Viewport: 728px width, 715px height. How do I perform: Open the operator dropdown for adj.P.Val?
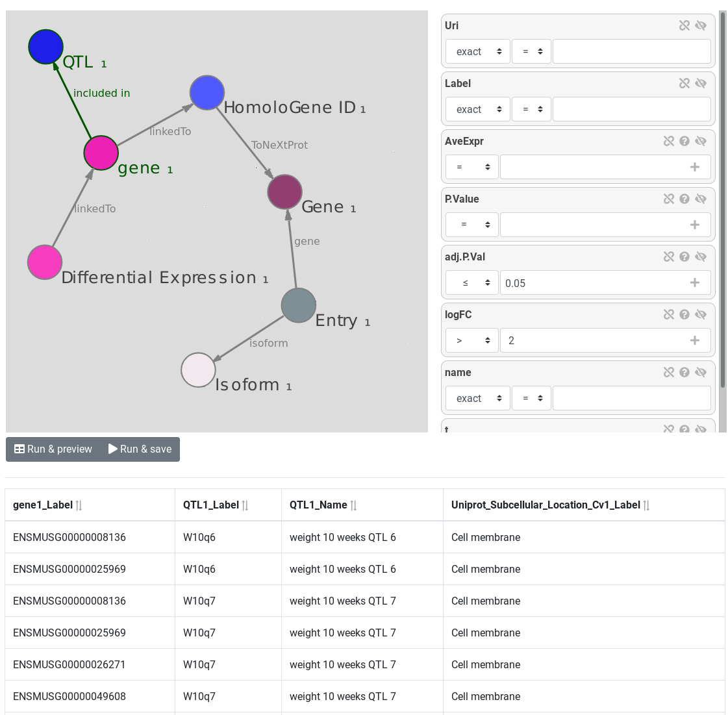[x=471, y=282]
